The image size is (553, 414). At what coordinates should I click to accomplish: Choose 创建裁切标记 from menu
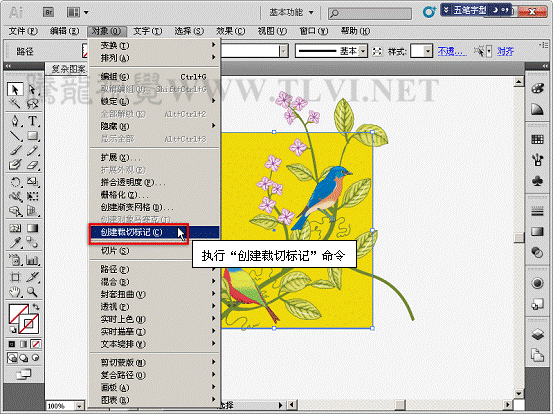click(154, 232)
